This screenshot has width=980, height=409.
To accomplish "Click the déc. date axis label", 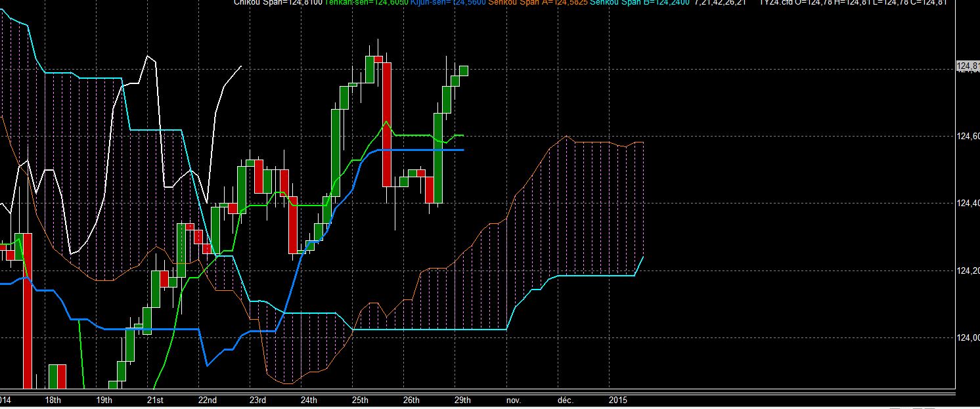I will [566, 400].
